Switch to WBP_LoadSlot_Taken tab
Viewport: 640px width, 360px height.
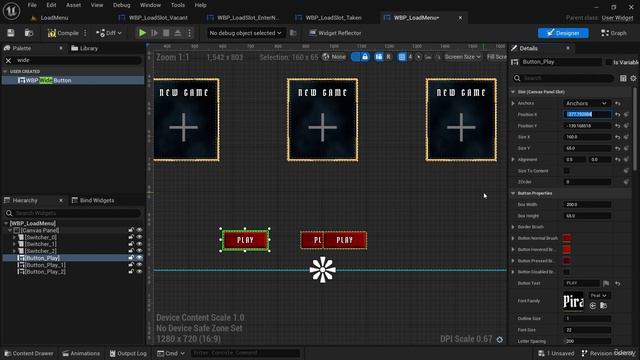point(329,18)
